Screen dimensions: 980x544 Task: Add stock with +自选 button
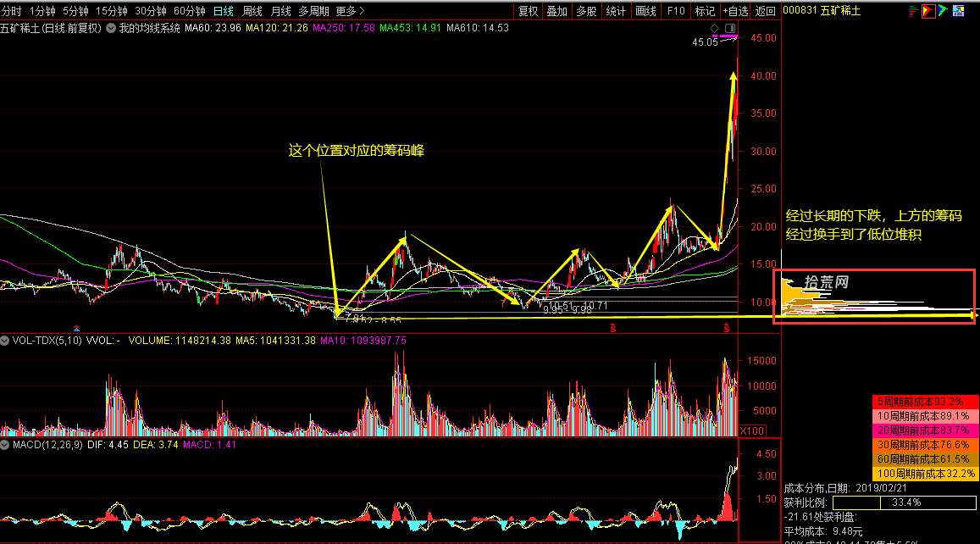tap(735, 11)
